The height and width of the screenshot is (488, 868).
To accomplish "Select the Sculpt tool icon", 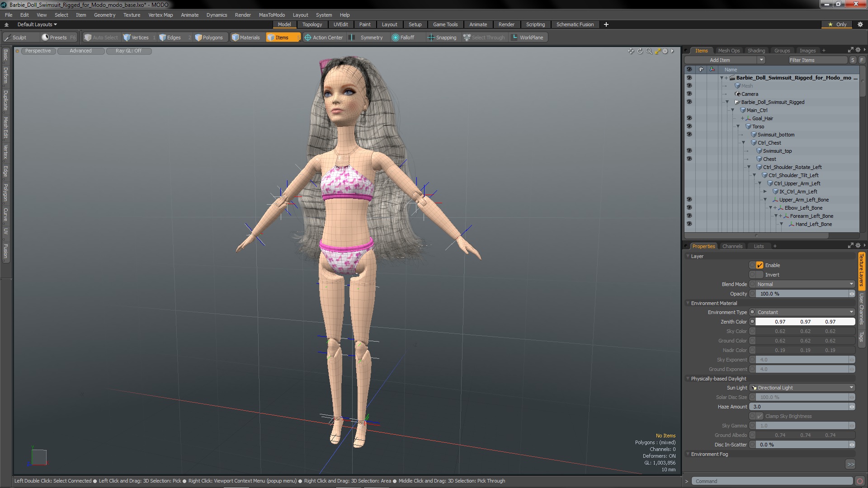I will [x=7, y=38].
